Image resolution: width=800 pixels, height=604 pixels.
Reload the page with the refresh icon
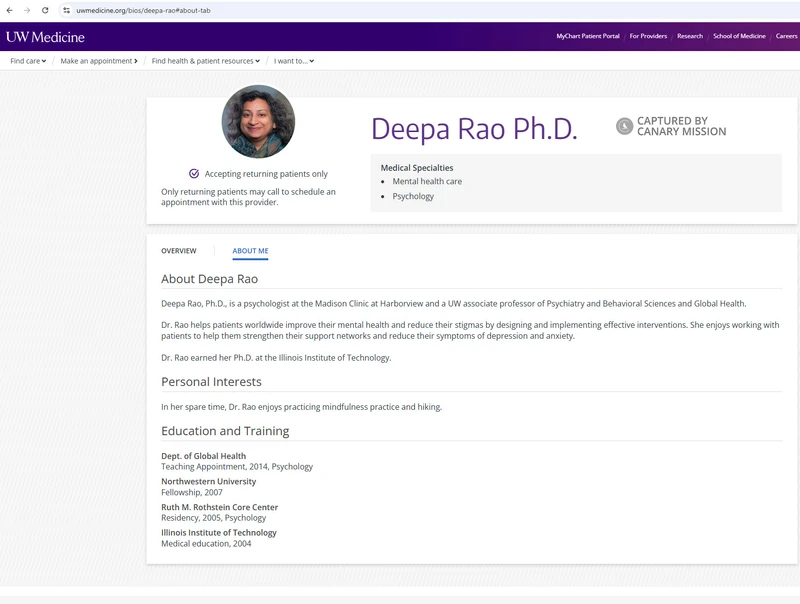(x=45, y=10)
